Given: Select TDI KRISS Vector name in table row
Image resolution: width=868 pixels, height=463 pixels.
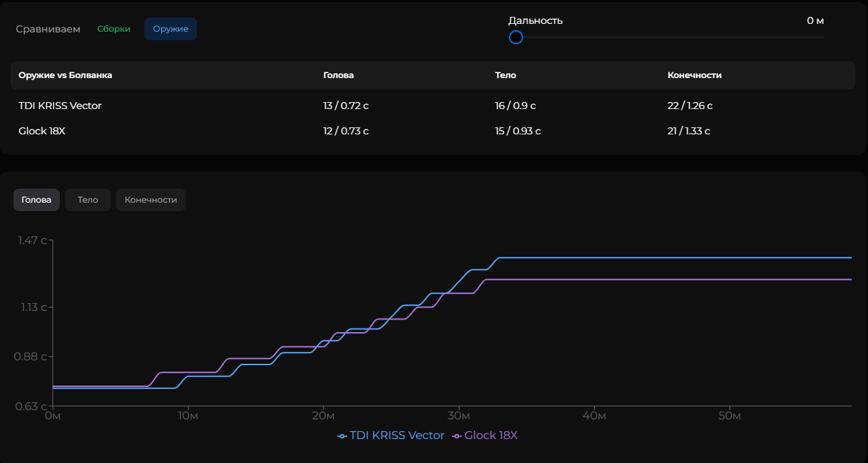Looking at the screenshot, I should coord(60,106).
